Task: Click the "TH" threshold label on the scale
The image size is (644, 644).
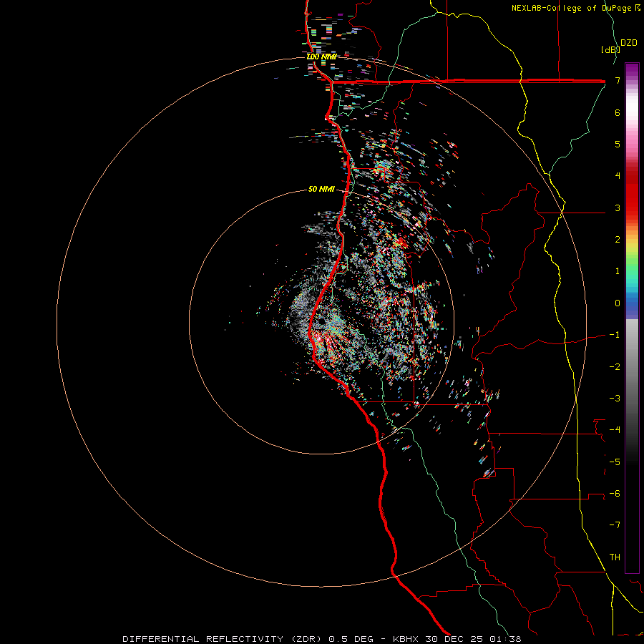Action: pos(615,557)
